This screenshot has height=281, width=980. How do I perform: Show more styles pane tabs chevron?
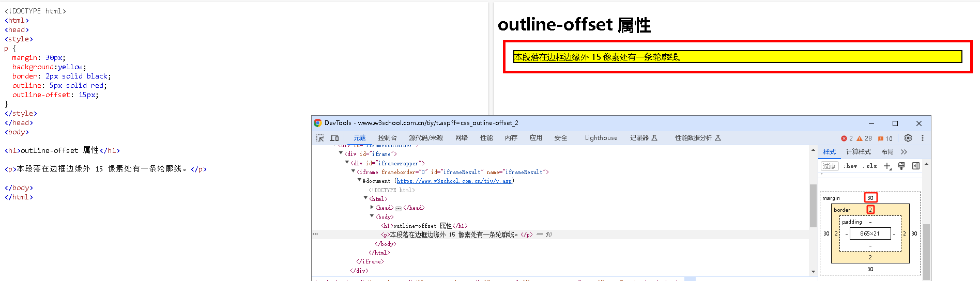click(x=904, y=152)
